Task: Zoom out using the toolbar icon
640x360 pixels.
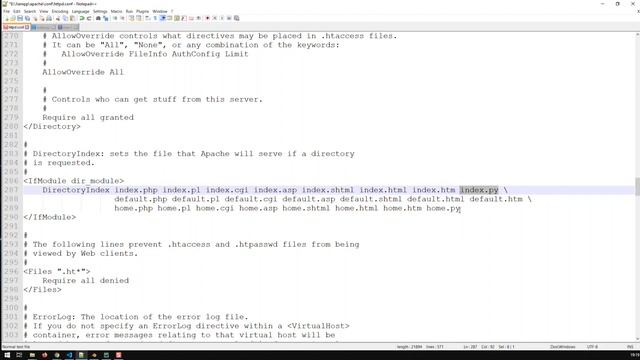Action: (123, 18)
